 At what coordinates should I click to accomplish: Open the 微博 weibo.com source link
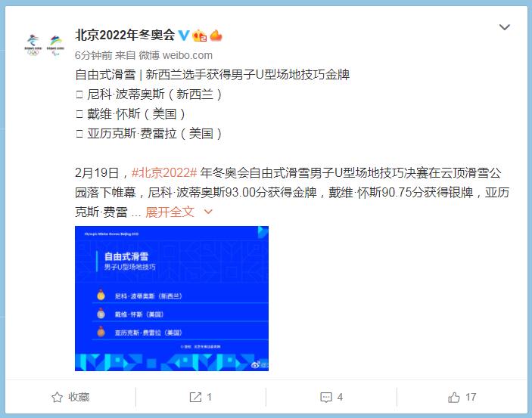[x=176, y=55]
